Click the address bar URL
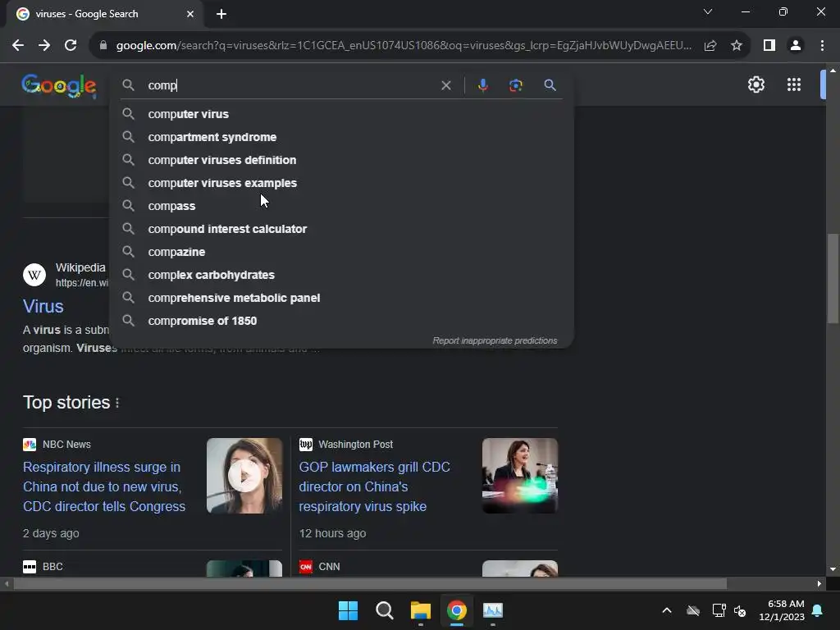 [x=404, y=46]
